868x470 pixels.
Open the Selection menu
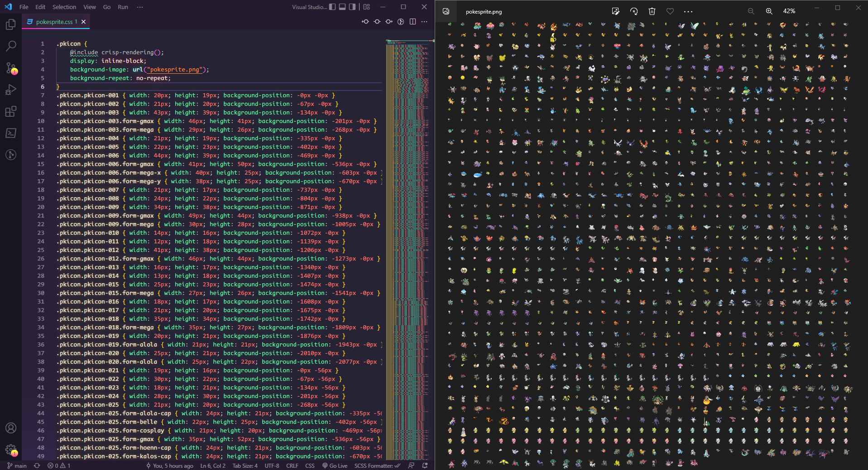64,7
